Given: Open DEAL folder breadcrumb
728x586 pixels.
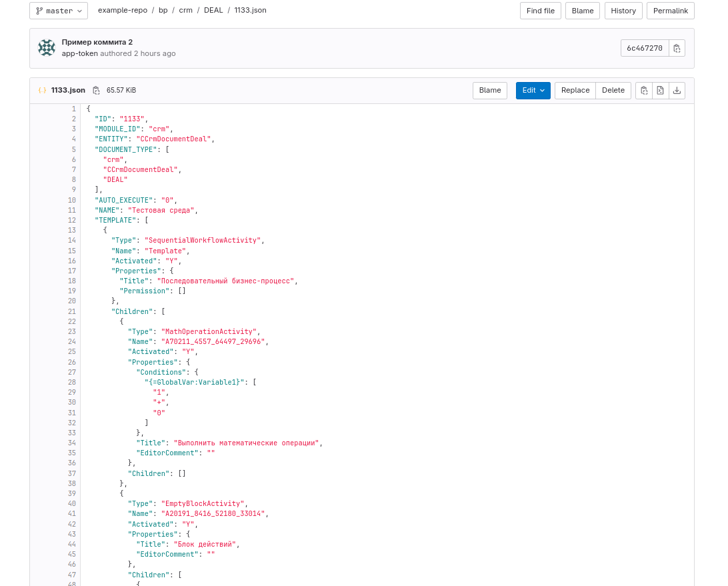Looking at the screenshot, I should (x=213, y=10).
